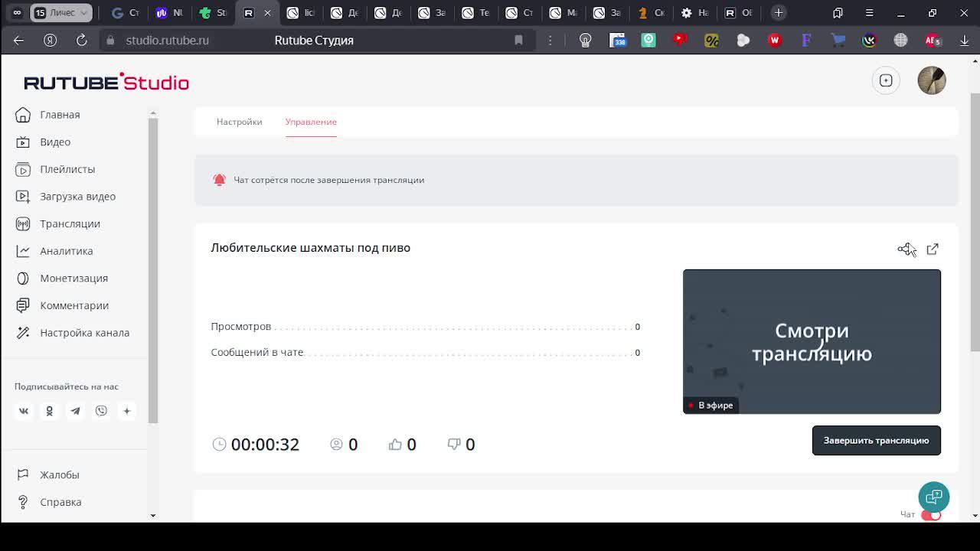Open the Yandex home button

(x=51, y=41)
